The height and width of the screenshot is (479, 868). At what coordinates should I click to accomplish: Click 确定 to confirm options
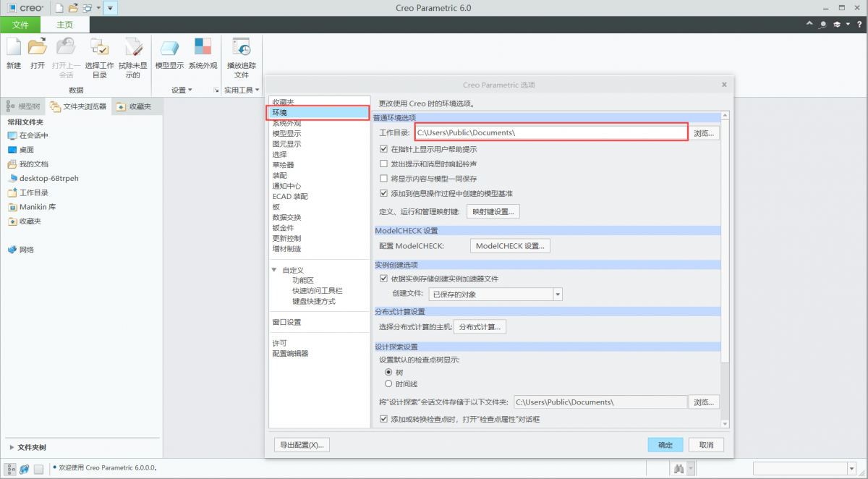(x=665, y=445)
